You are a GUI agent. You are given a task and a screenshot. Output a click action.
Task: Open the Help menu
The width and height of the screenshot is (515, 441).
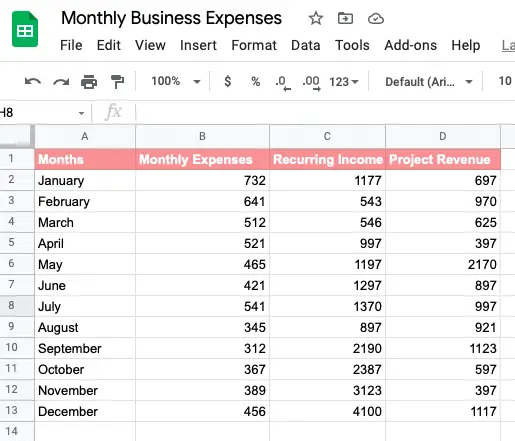pos(466,45)
